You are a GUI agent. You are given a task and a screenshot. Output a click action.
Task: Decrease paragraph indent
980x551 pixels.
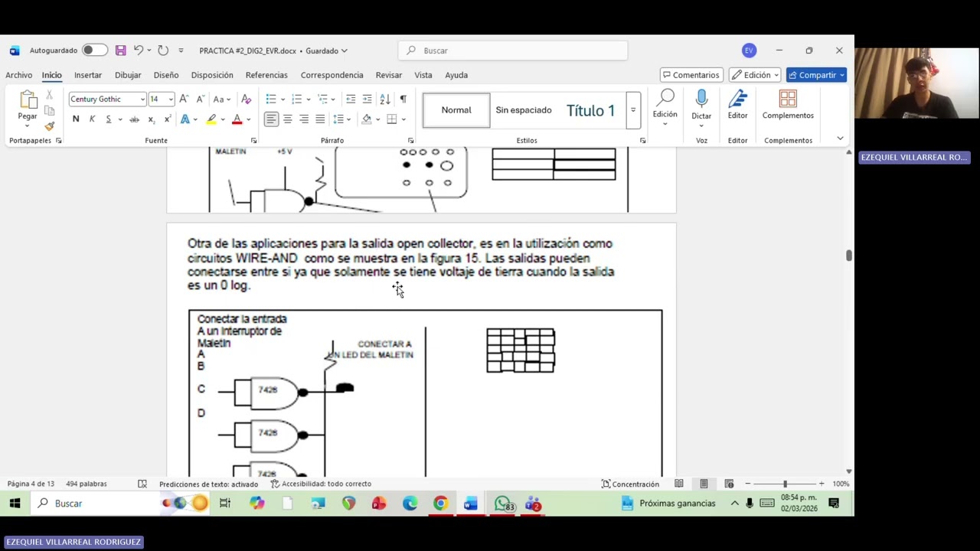pyautogui.click(x=351, y=99)
